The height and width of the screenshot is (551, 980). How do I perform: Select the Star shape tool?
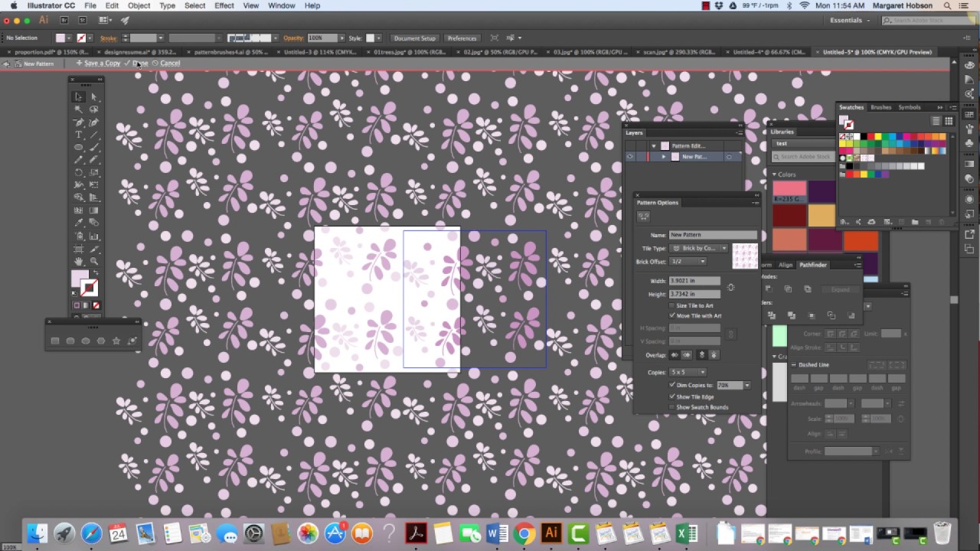coord(116,341)
